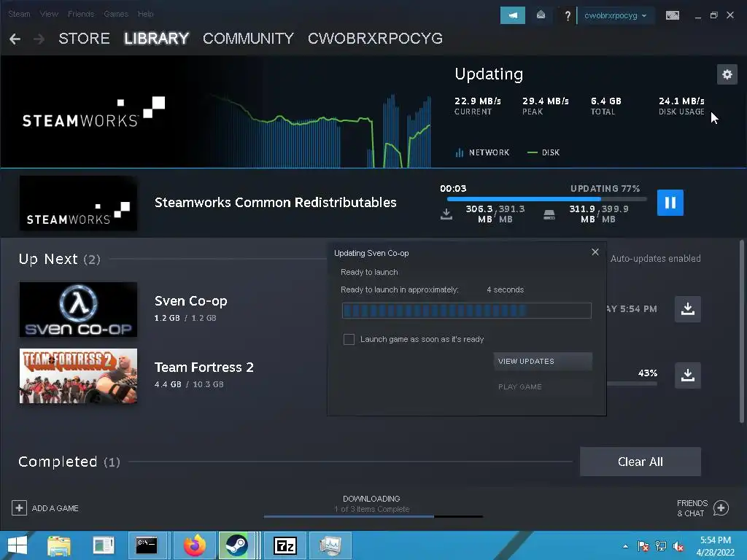Go to the LIBRARY tab

coord(156,39)
